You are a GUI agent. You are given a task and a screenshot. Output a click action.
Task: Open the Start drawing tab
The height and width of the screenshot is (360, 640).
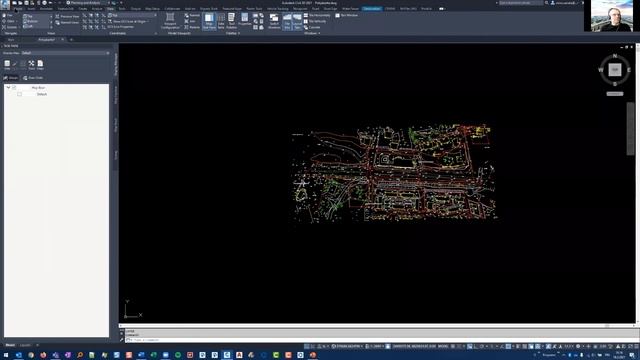coord(11,40)
